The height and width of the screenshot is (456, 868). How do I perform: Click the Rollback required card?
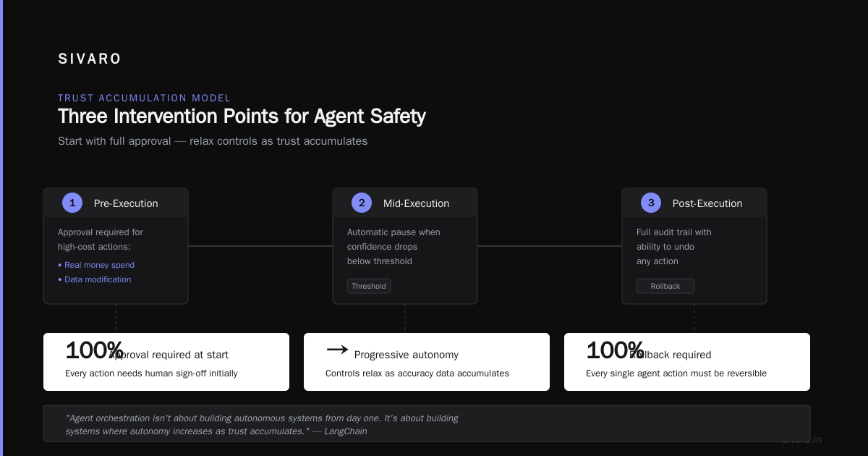pos(687,362)
